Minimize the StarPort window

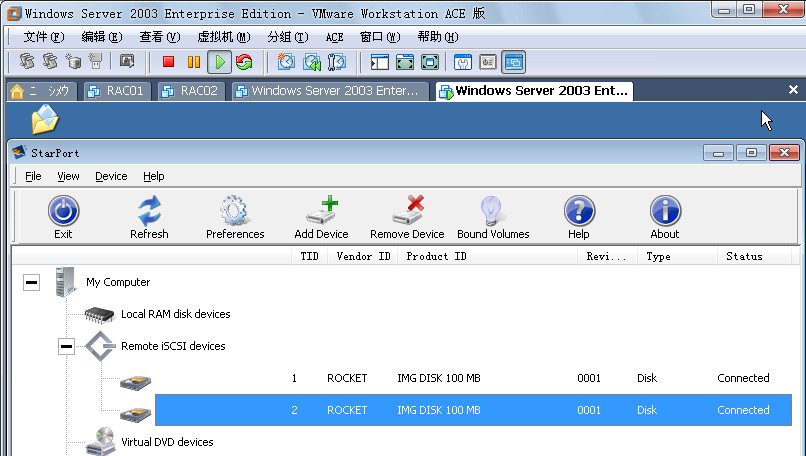(x=718, y=153)
